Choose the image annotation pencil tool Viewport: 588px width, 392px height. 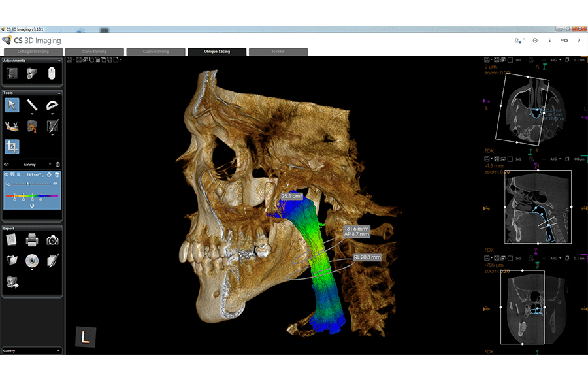[x=52, y=126]
